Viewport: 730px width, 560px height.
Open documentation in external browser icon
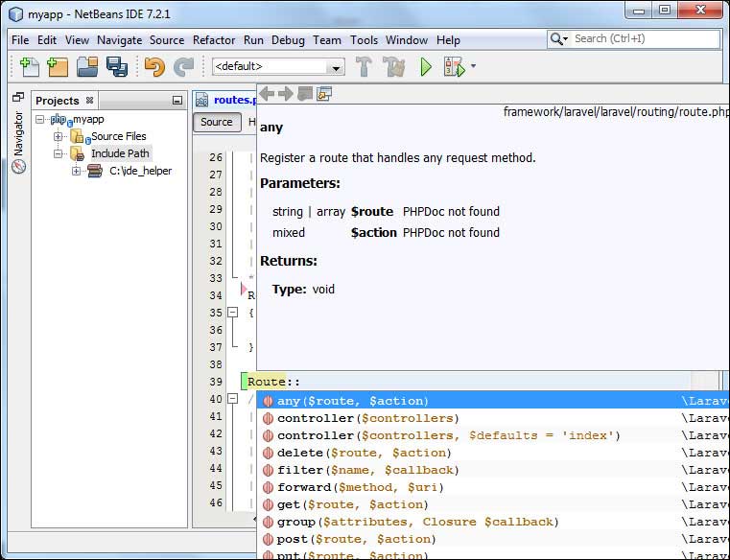(324, 94)
